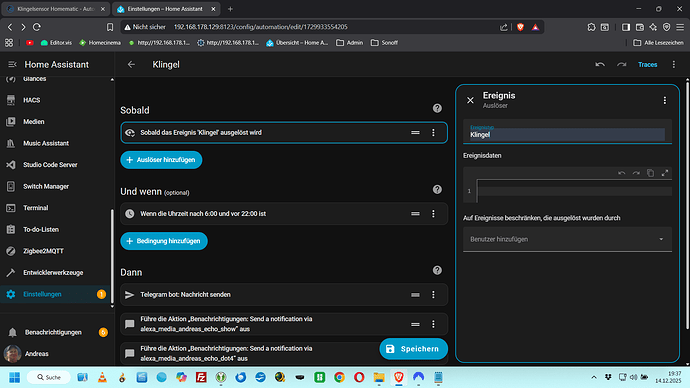690x388 pixels.
Task: Open the Brave Shields icon in address bar
Action: pos(521,27)
